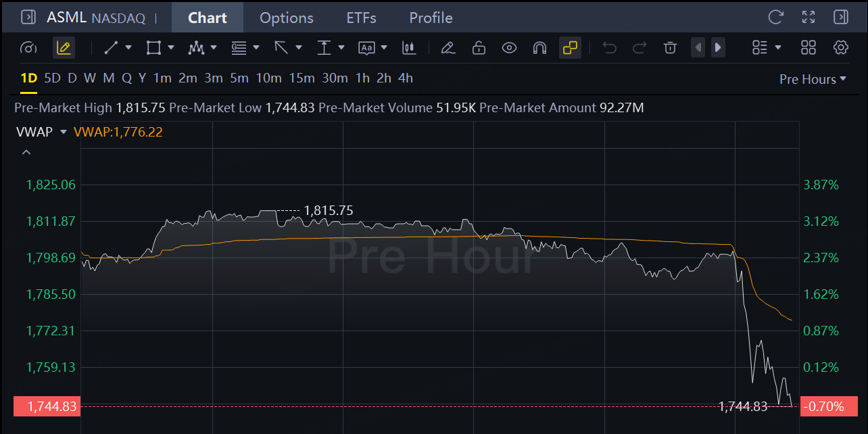Expand list layout dropdown arrow
This screenshot has width=868, height=434.
click(778, 47)
